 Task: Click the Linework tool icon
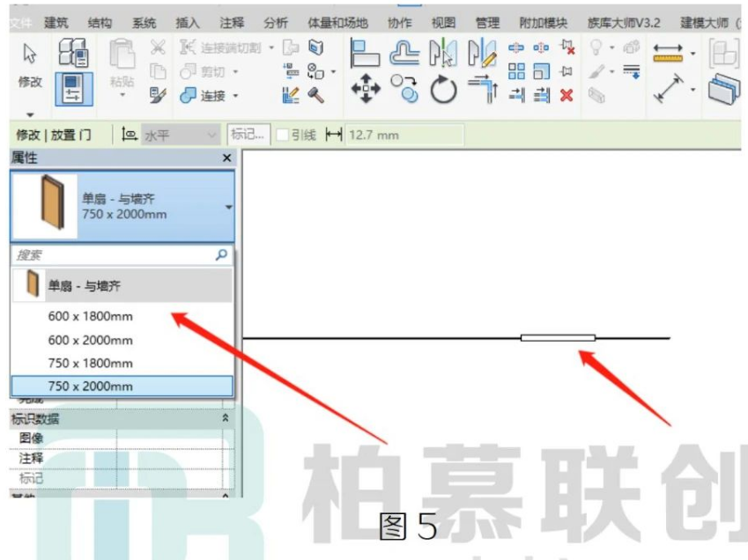[631, 71]
